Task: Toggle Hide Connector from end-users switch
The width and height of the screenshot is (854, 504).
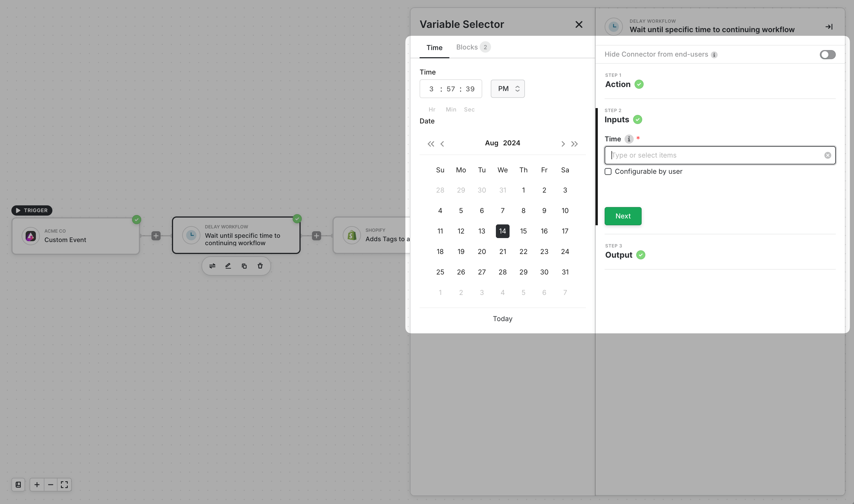Action: click(x=827, y=55)
